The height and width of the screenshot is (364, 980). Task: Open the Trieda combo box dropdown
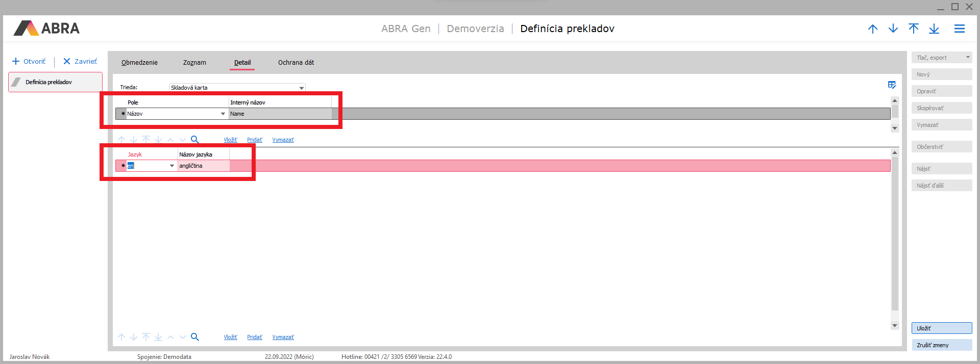[301, 88]
